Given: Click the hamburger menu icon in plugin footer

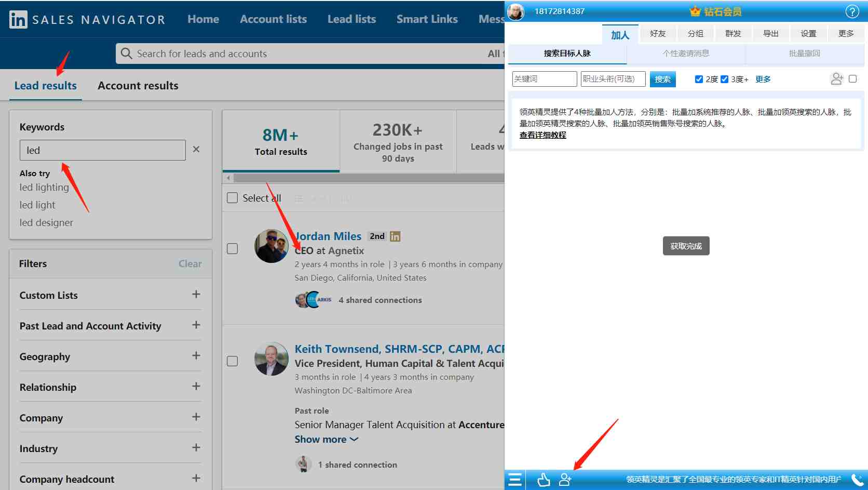Looking at the screenshot, I should pyautogui.click(x=515, y=480).
